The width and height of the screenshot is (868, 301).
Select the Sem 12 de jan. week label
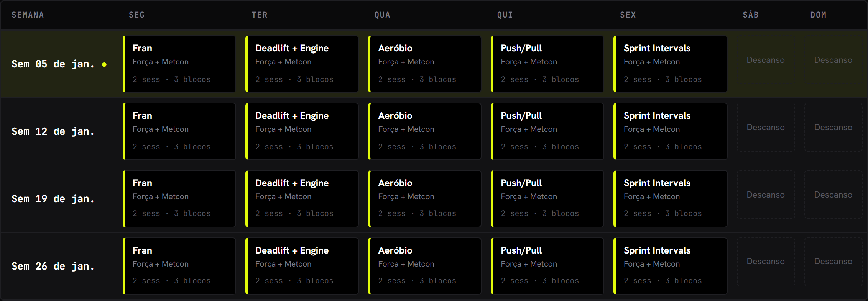click(53, 131)
